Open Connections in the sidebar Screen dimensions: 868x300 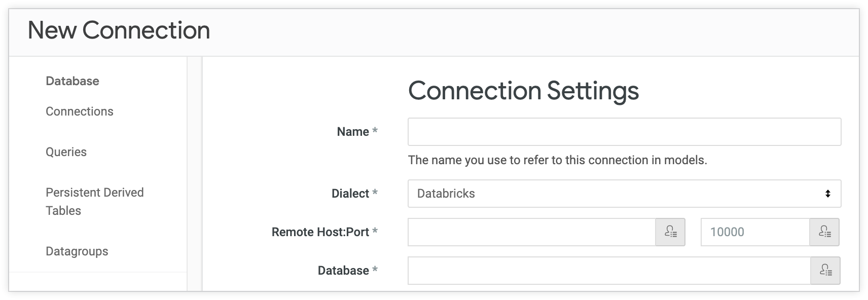80,111
